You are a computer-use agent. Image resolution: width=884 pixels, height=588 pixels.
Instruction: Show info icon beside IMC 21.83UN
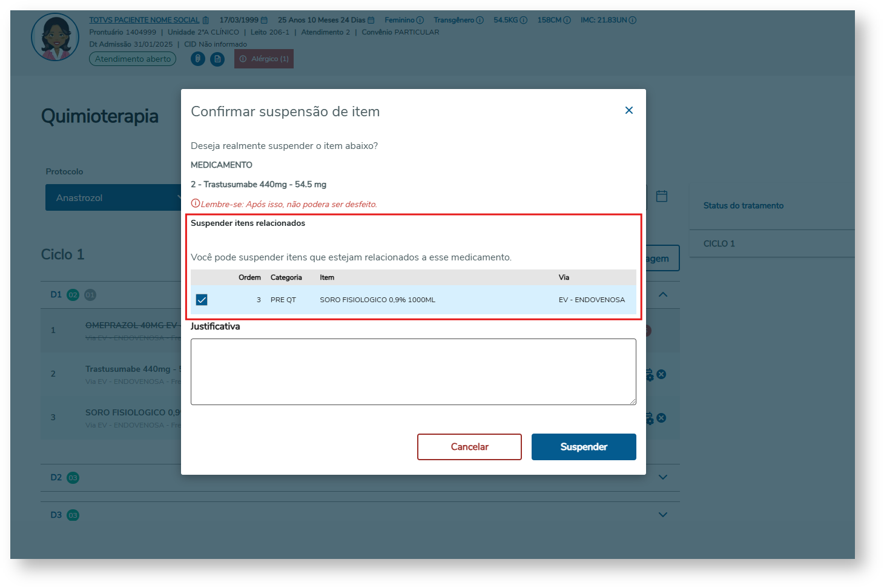[x=632, y=20]
